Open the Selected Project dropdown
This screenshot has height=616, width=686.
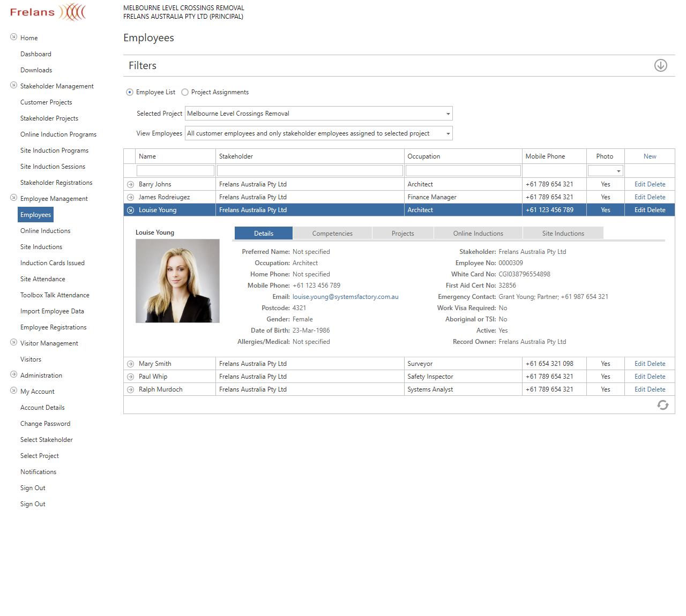click(x=448, y=114)
